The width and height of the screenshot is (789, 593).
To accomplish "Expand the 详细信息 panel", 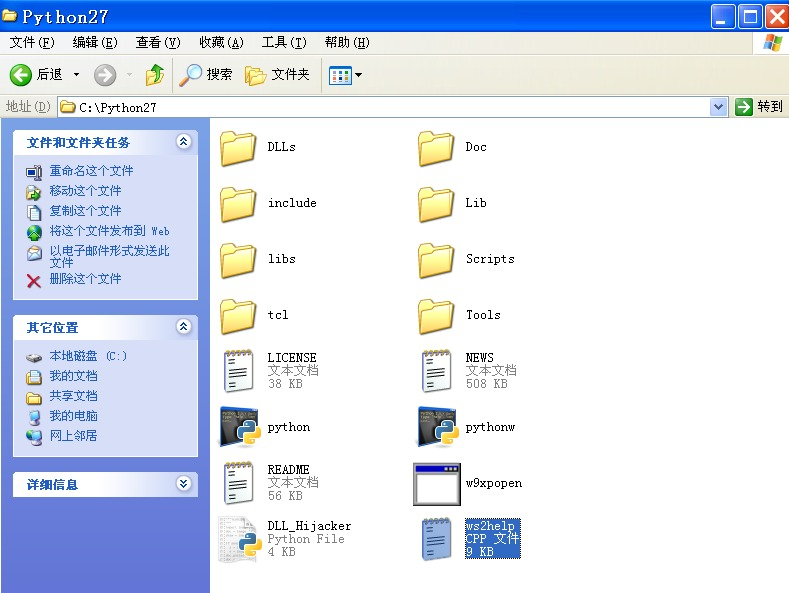I will pos(184,484).
